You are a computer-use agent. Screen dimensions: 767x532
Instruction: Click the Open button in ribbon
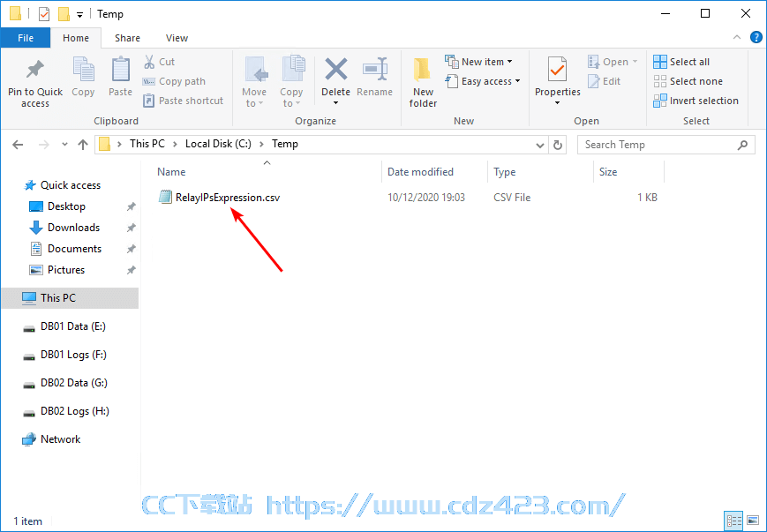613,62
